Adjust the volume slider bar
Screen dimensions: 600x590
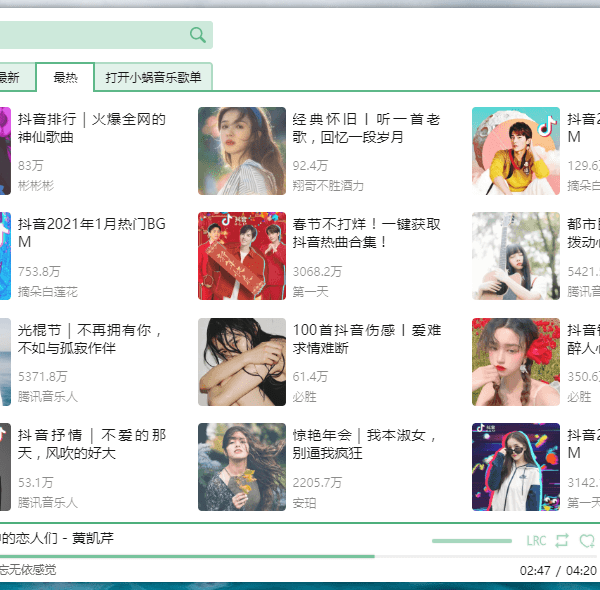pyautogui.click(x=471, y=540)
